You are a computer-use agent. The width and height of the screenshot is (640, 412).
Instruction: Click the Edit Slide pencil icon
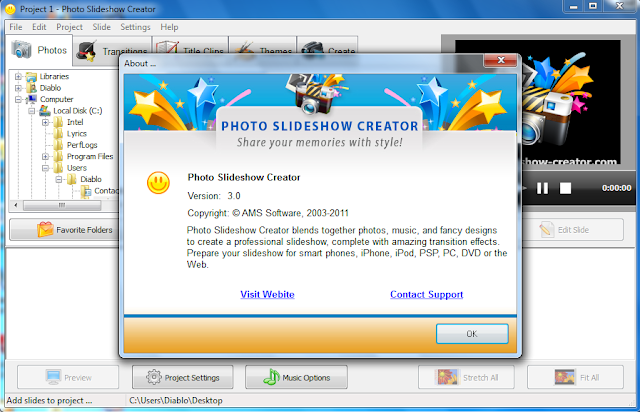point(547,229)
